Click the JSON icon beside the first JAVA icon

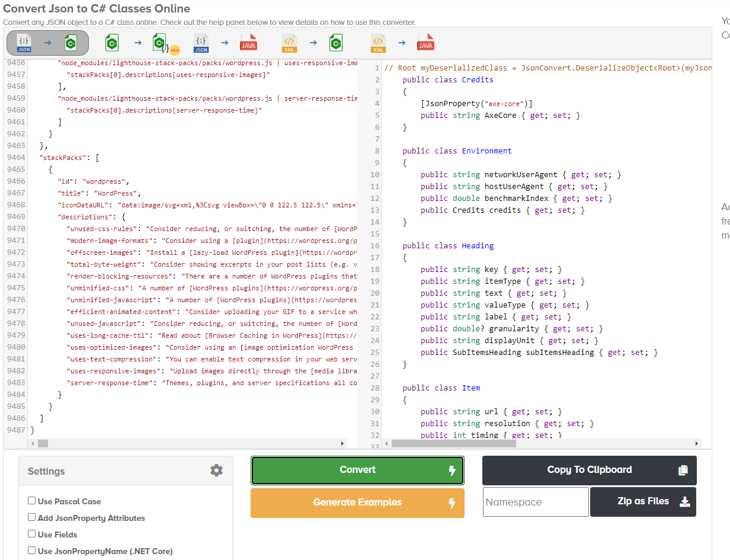tap(201, 42)
